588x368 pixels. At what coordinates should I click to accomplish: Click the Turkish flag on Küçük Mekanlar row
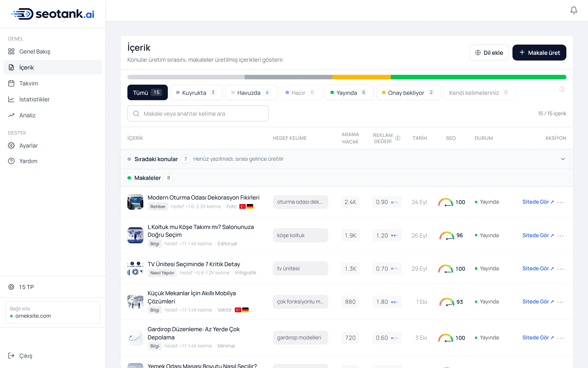coord(238,310)
